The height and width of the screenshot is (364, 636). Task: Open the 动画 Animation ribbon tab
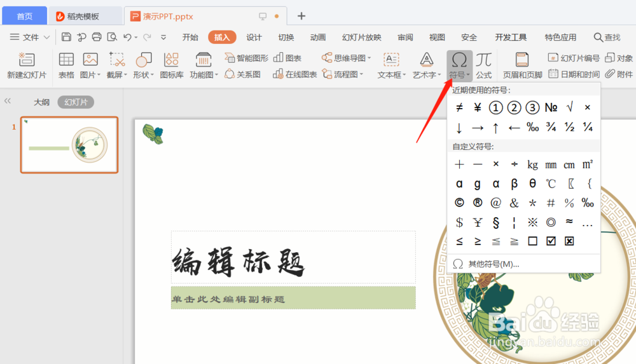pos(318,37)
